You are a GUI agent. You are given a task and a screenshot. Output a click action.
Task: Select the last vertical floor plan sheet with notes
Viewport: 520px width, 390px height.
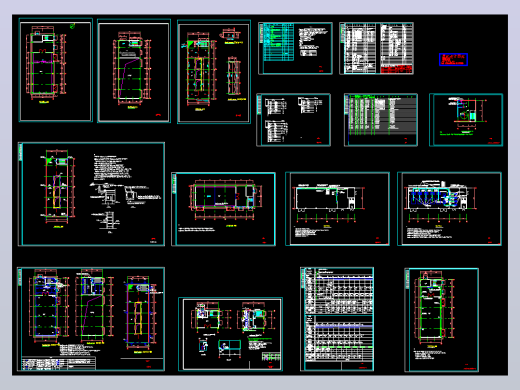[442, 320]
